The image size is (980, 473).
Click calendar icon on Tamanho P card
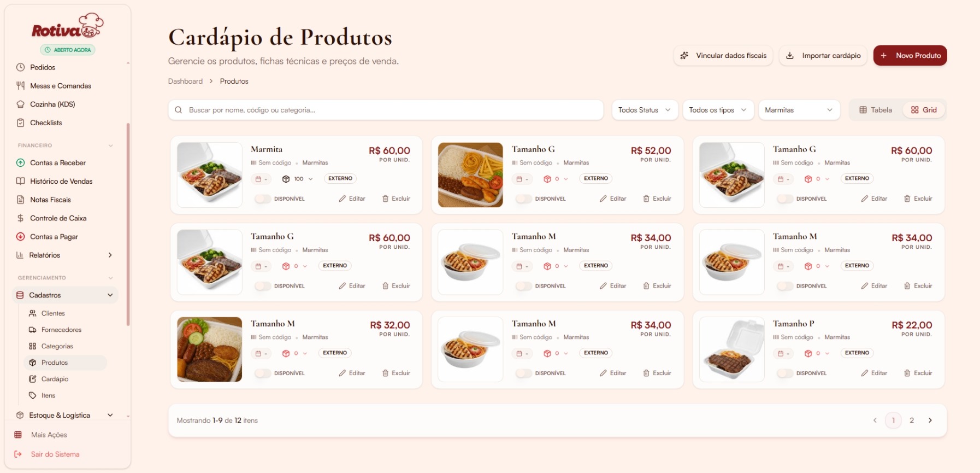click(781, 353)
